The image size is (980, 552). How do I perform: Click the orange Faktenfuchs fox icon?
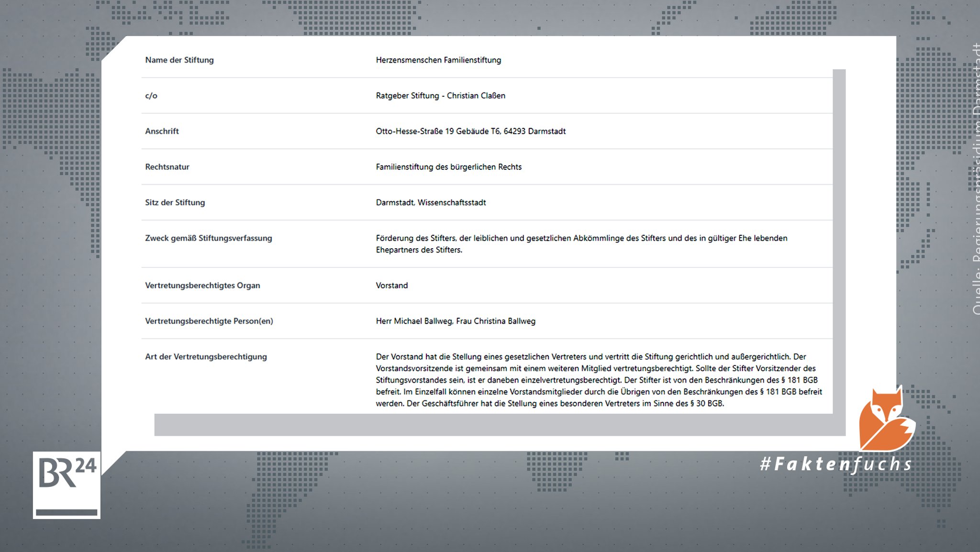(887, 419)
